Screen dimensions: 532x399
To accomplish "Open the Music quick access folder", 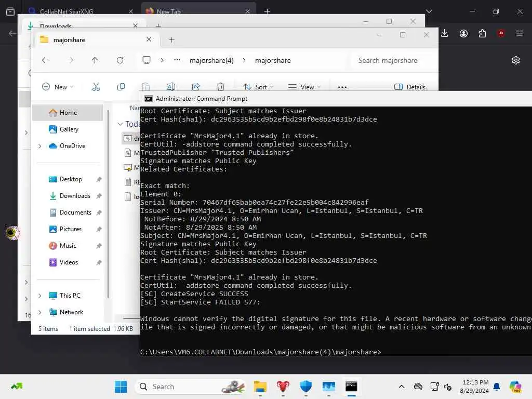I will 68,246.
